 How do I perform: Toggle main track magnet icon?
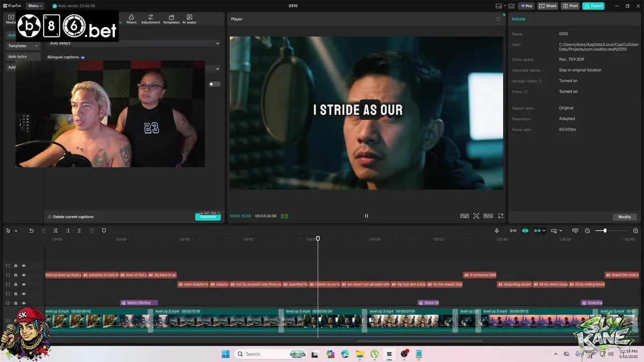[513, 231]
